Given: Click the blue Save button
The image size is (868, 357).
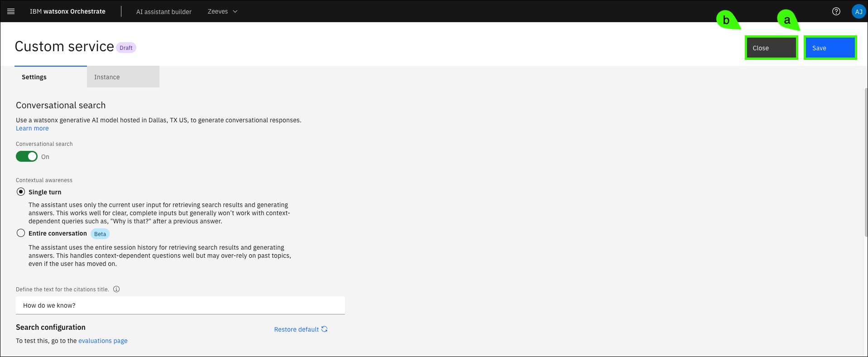Looking at the screenshot, I should [x=830, y=48].
